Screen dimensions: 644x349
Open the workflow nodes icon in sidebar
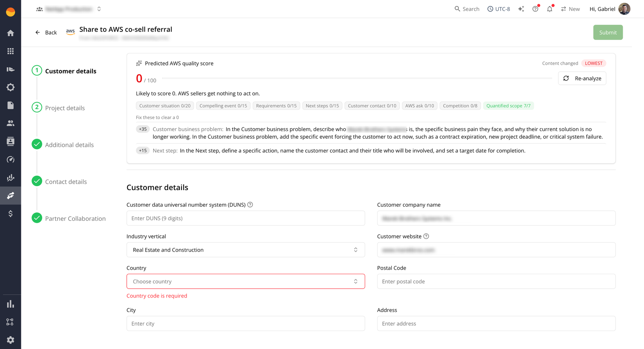click(10, 322)
